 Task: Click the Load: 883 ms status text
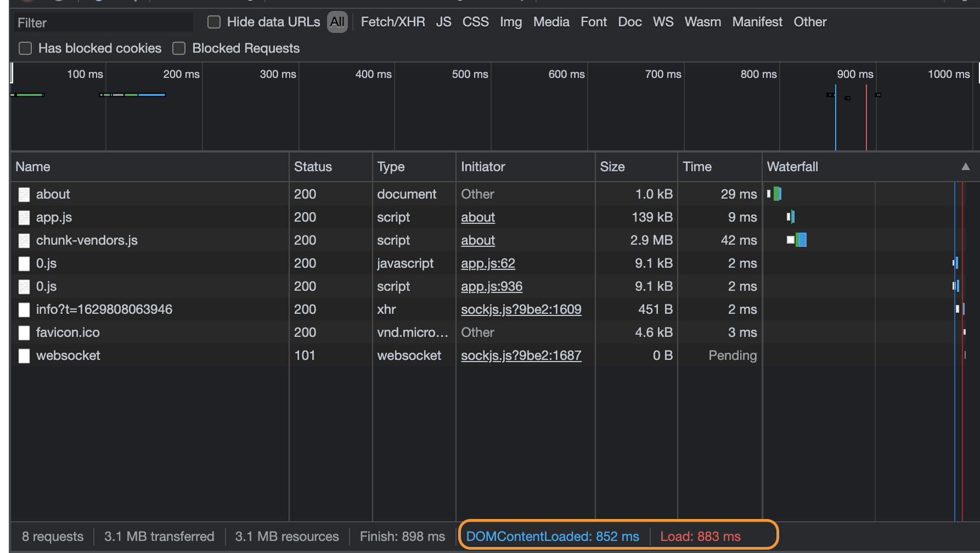point(700,537)
